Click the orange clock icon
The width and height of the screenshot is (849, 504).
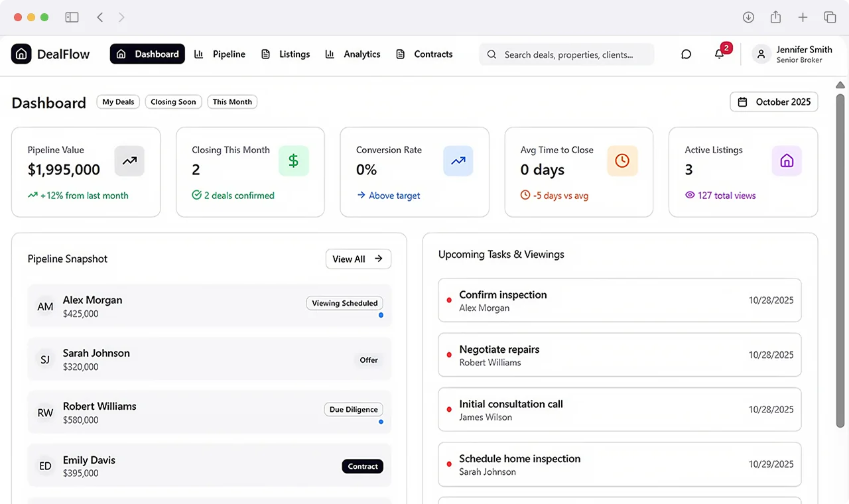[622, 160]
